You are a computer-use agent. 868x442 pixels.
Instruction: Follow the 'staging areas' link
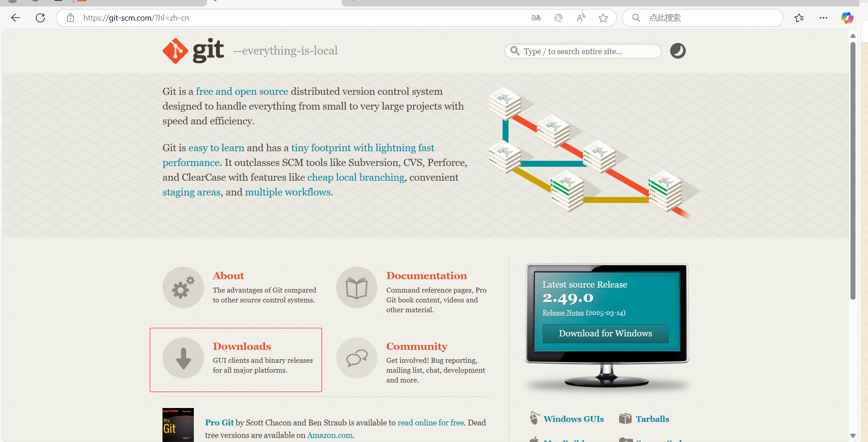coord(192,192)
